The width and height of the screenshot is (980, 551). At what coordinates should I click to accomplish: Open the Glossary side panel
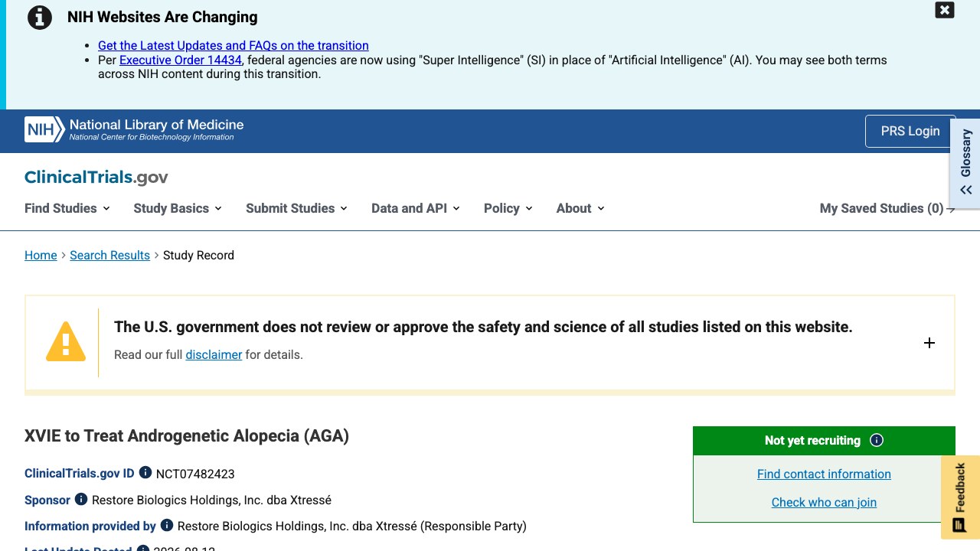(x=965, y=162)
